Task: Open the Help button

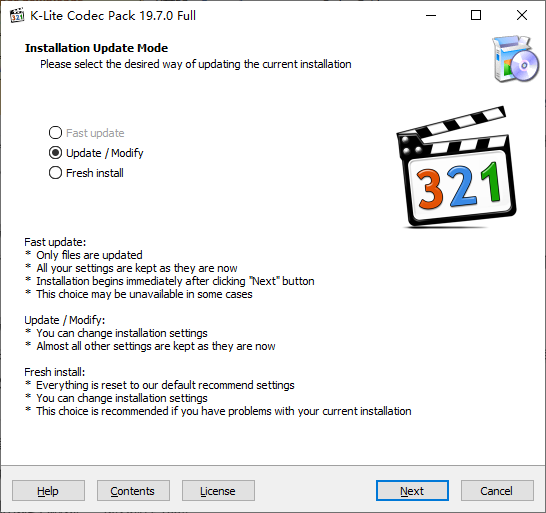Action: click(48, 491)
